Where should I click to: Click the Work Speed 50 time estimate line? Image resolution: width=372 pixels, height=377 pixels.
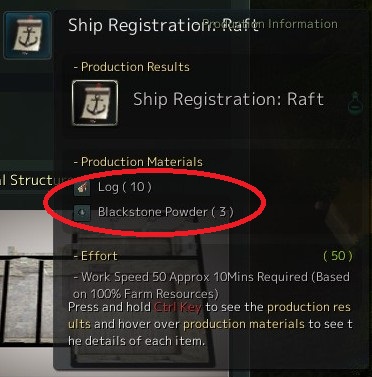pos(211,285)
